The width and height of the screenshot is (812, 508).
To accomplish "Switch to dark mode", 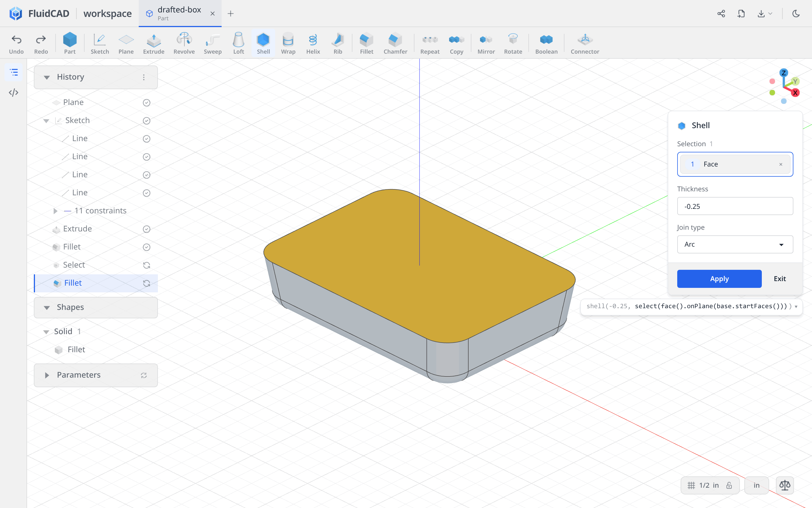I will pyautogui.click(x=796, y=14).
